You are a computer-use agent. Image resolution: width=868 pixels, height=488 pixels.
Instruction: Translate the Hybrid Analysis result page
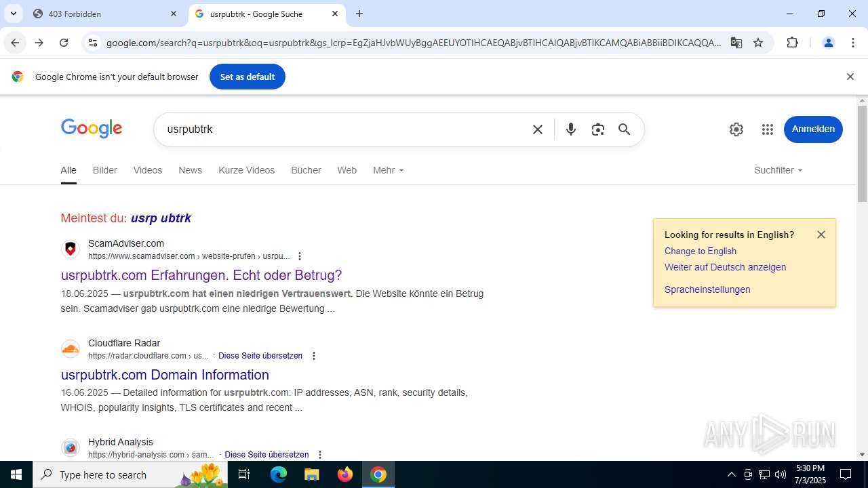click(267, 455)
